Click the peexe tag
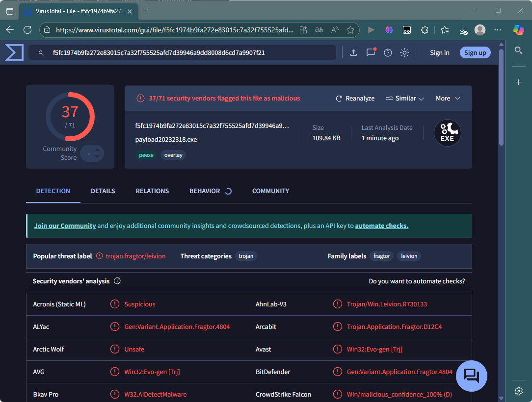532x402 pixels. coord(146,155)
